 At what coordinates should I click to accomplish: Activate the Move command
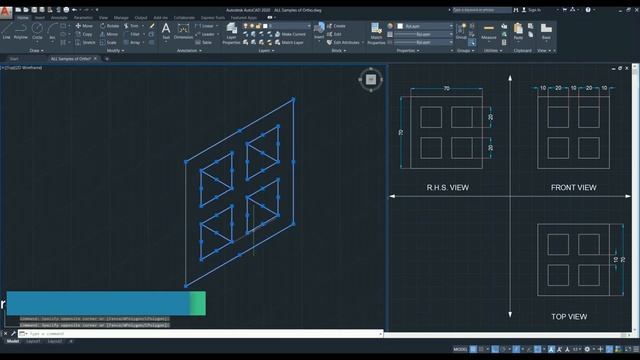(84, 26)
